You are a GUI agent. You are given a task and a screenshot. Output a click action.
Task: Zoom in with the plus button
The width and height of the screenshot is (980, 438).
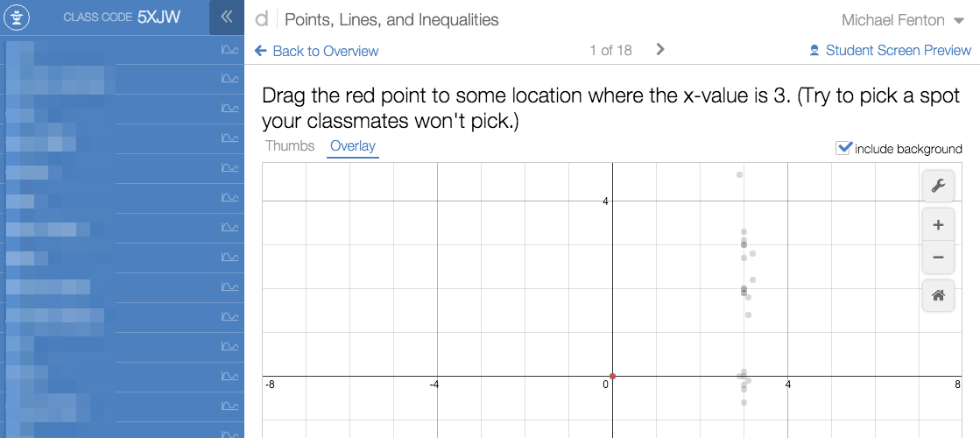click(x=938, y=225)
